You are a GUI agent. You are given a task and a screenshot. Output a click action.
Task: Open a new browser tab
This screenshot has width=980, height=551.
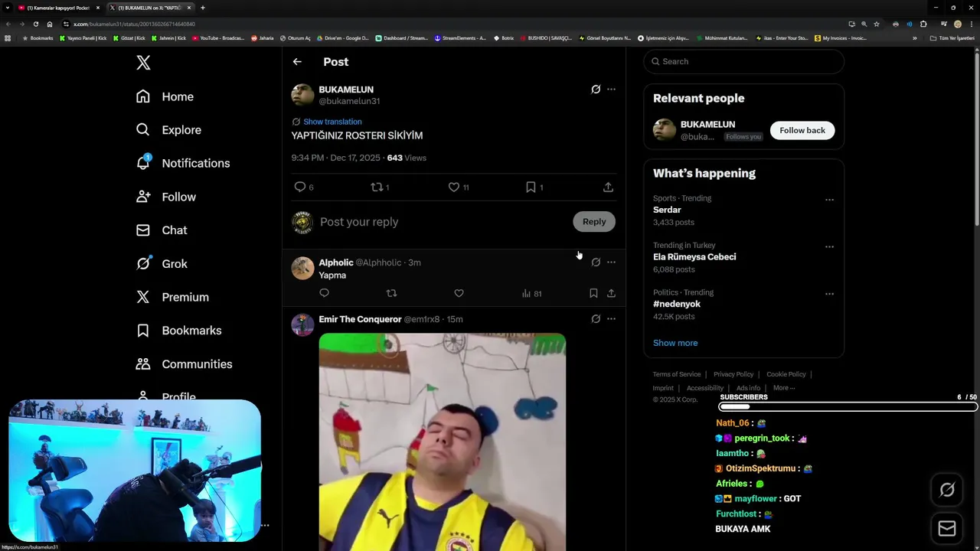point(203,8)
